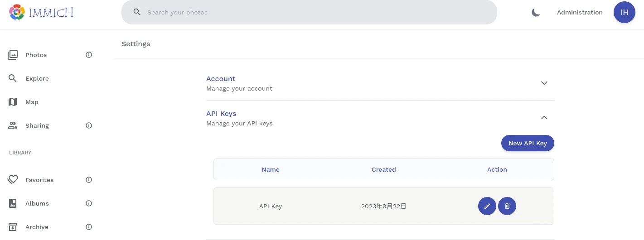Viewport: 644px width, 240px height.
Task: Open the IH user avatar menu
Action: [x=624, y=12]
